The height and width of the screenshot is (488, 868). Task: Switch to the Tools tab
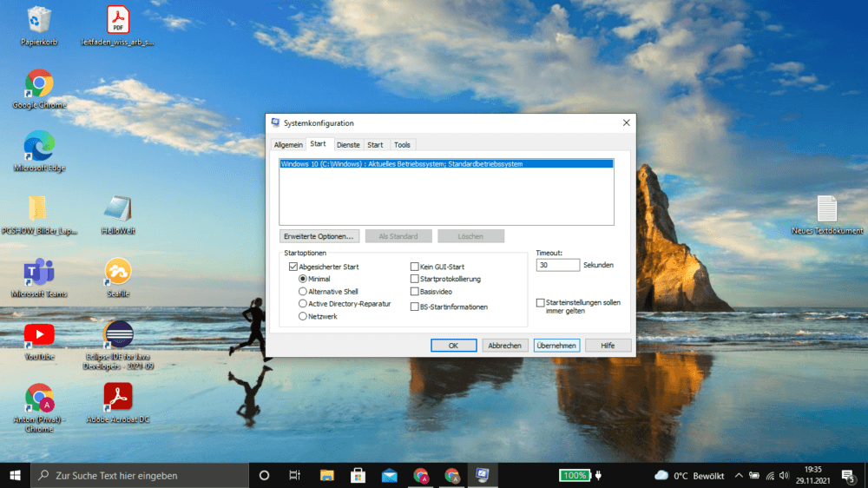point(402,144)
